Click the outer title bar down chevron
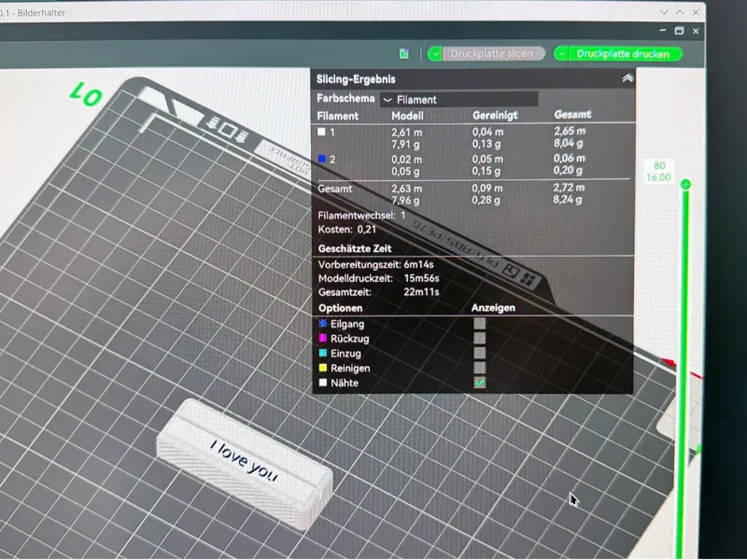This screenshot has height=560, width=747. coord(664,12)
